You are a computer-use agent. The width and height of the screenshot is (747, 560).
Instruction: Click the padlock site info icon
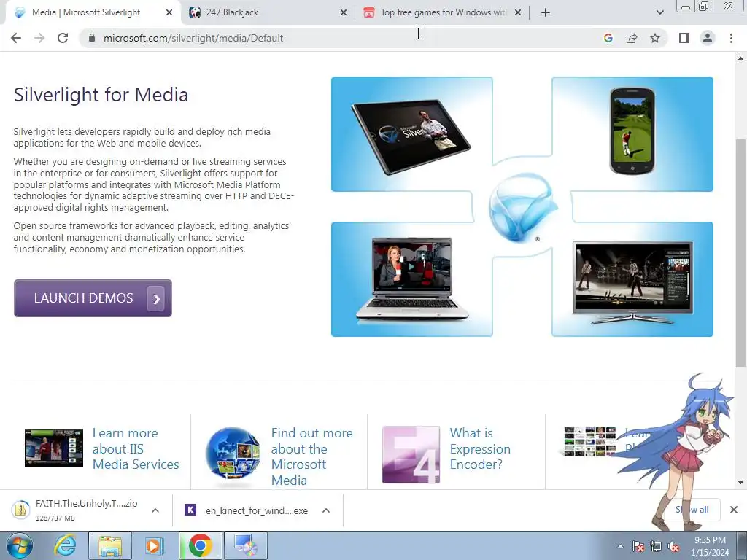(x=92, y=38)
